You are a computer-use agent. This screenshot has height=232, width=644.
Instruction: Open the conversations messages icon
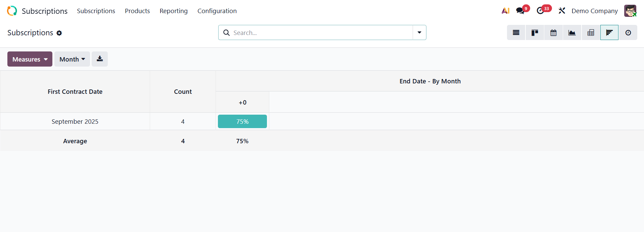coord(520,11)
